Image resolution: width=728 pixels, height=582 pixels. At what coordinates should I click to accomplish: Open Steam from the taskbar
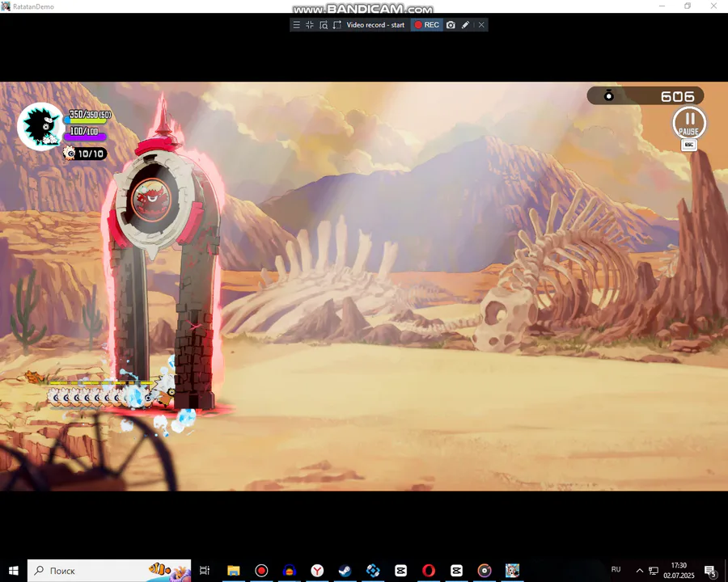(x=345, y=571)
